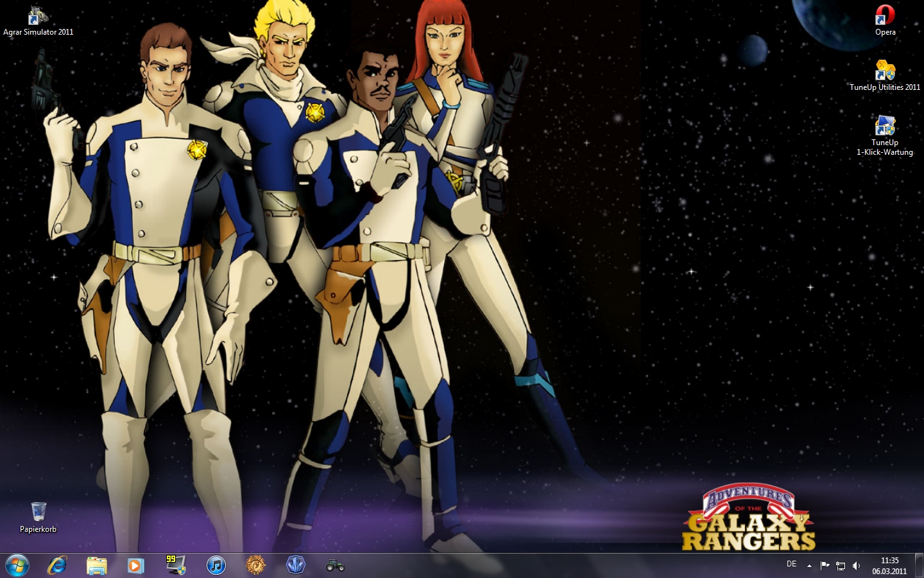Click the tractor icon in the taskbar

tap(335, 566)
